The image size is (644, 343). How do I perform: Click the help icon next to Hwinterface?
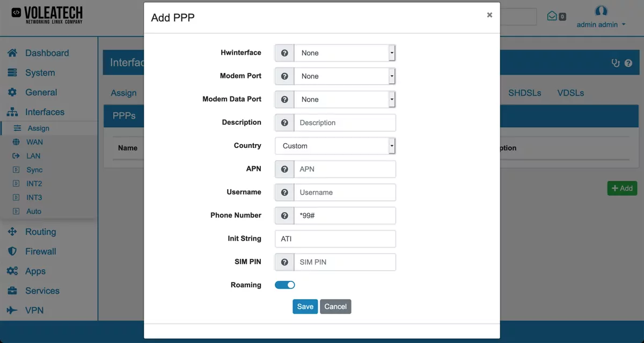pyautogui.click(x=284, y=53)
